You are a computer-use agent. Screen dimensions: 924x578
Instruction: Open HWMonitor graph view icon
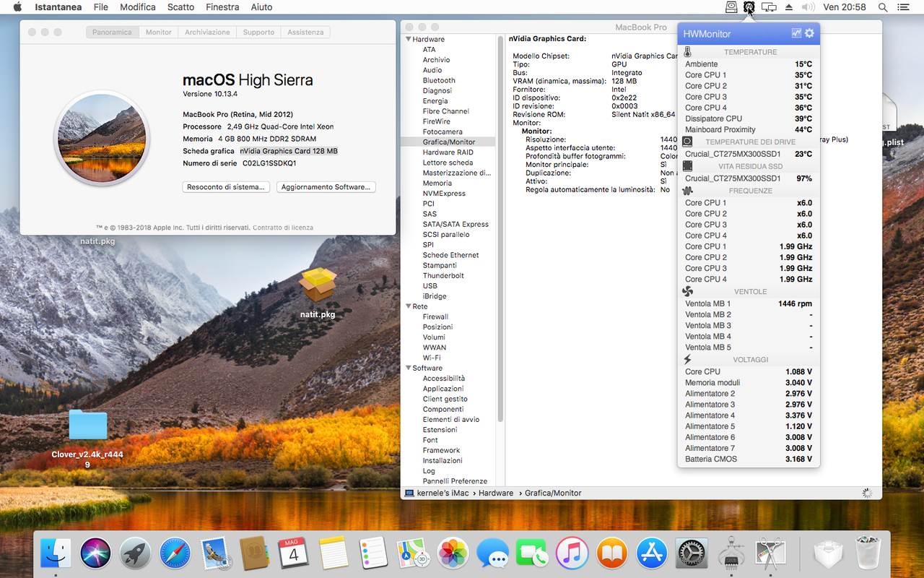click(x=796, y=33)
